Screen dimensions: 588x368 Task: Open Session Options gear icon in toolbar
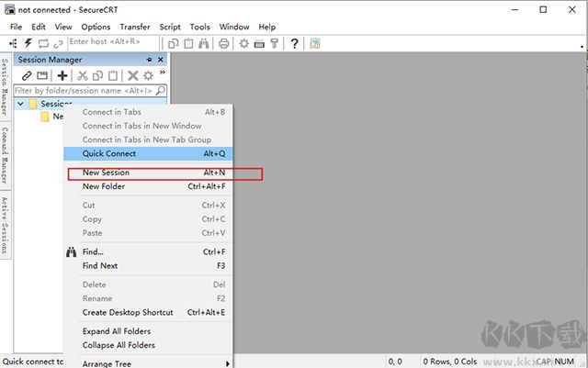pos(244,44)
